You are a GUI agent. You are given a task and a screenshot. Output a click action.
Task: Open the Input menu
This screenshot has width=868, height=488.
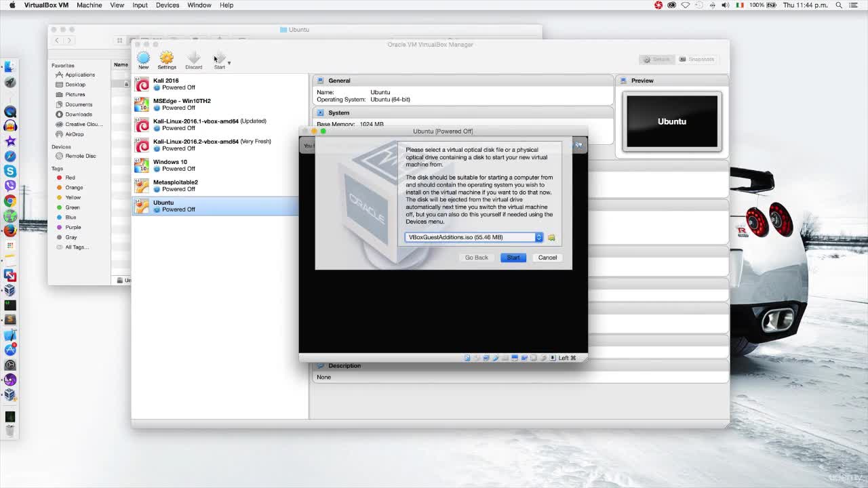[x=140, y=5]
